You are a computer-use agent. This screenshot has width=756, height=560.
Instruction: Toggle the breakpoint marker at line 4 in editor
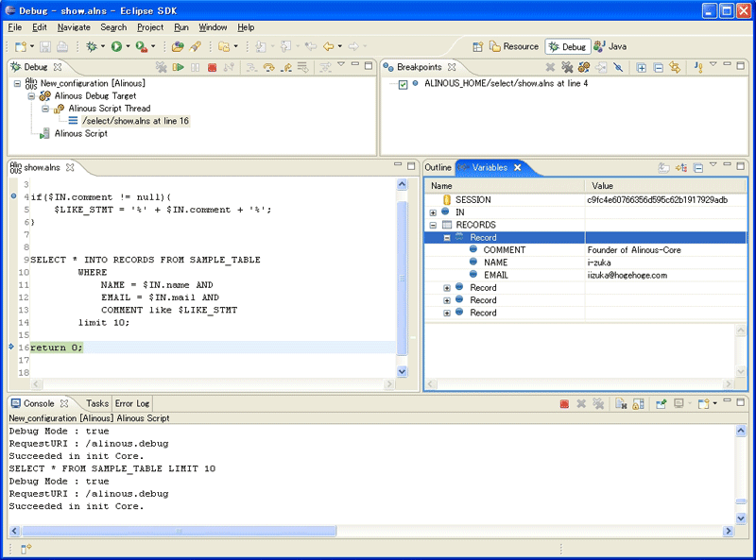click(x=13, y=196)
